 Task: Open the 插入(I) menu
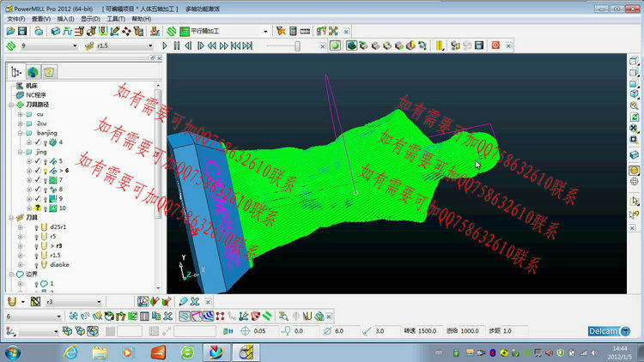pyautogui.click(x=65, y=19)
